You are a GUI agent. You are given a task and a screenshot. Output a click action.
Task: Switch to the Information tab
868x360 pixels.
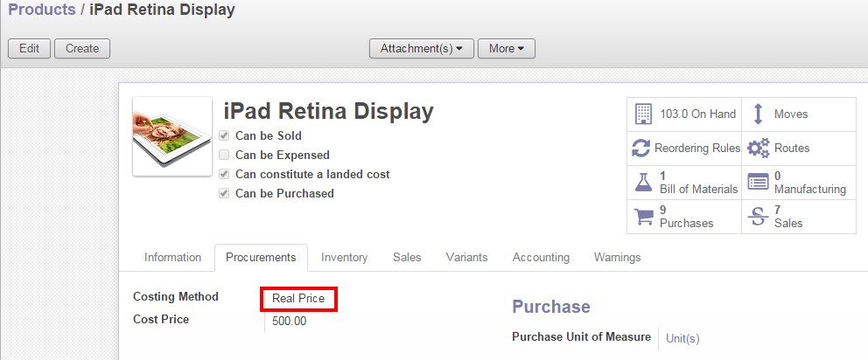pos(172,257)
